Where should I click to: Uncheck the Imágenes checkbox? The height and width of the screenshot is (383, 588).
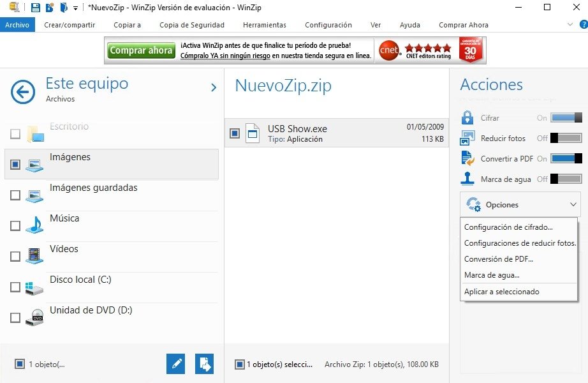[15, 165]
